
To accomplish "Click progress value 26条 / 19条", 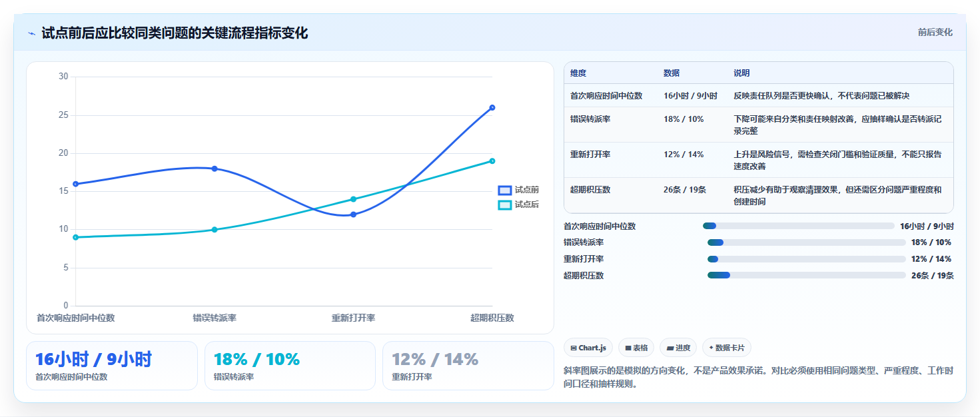I will click(933, 276).
